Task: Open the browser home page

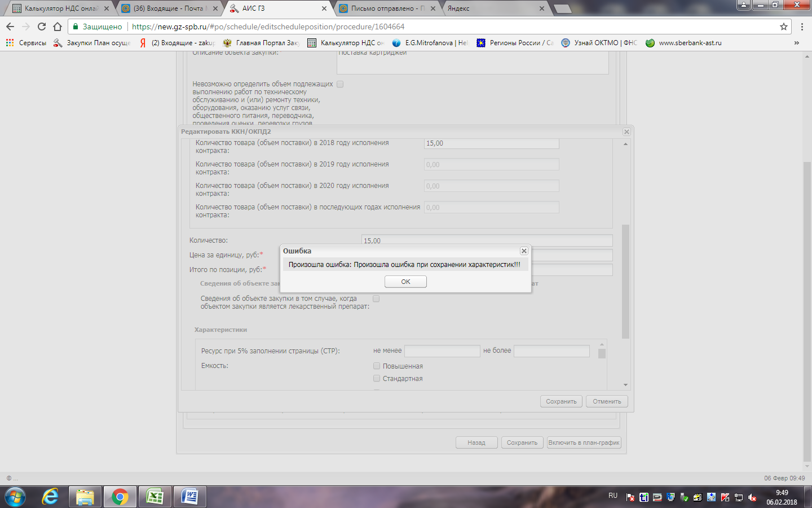Action: click(x=58, y=27)
